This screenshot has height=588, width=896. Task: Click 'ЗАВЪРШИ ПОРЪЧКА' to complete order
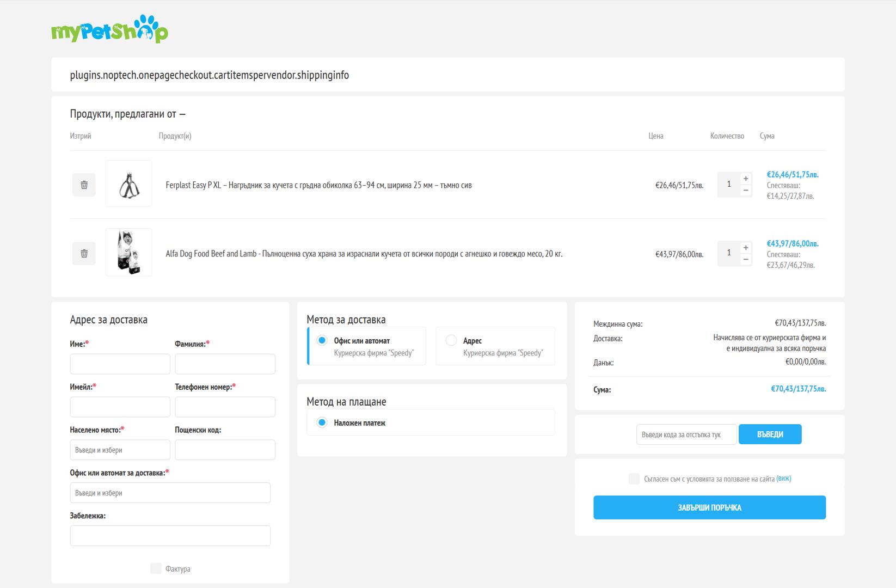(x=709, y=507)
